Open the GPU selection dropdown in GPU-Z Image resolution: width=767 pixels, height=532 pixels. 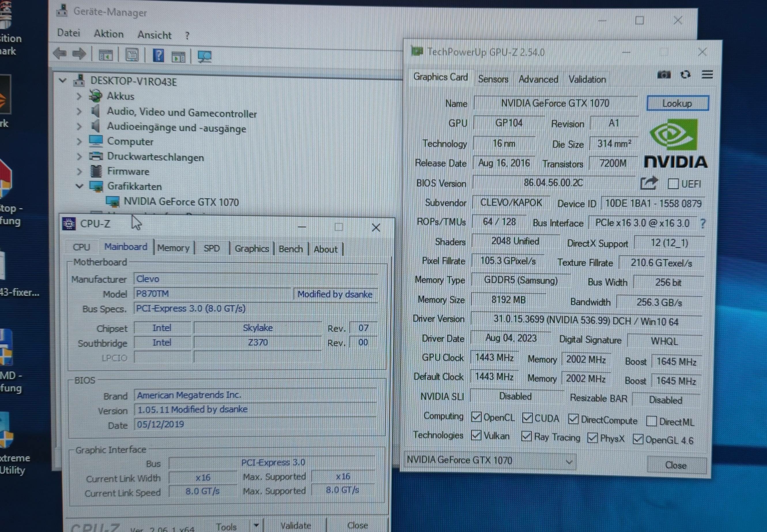(569, 462)
